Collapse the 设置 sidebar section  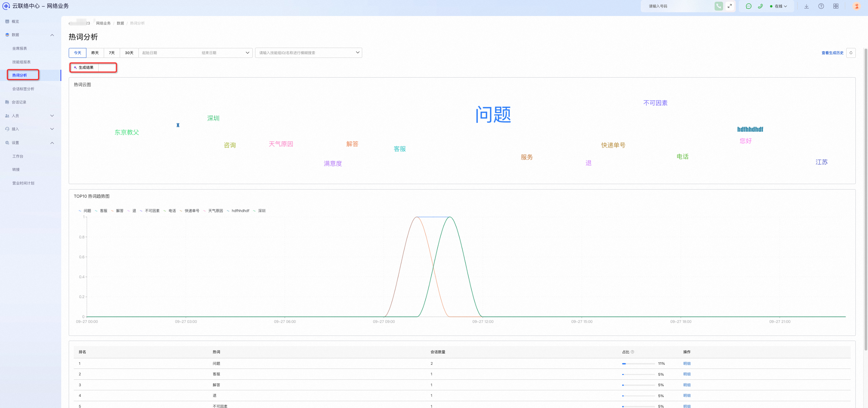(52, 143)
